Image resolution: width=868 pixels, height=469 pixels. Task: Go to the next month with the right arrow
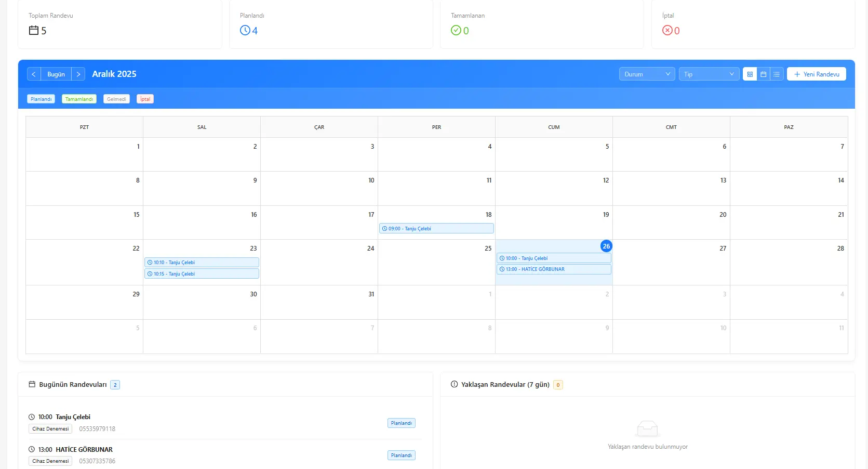[x=78, y=74]
